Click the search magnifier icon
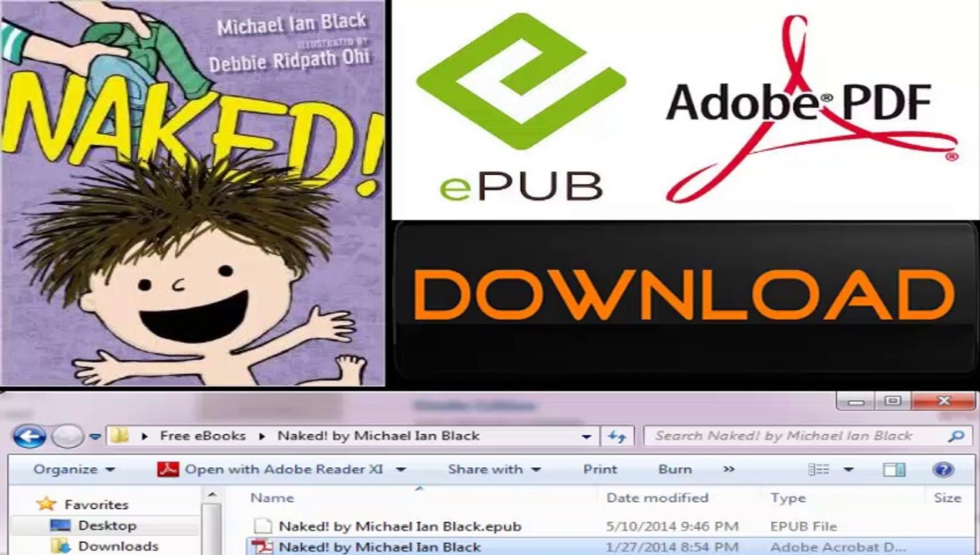 click(x=956, y=436)
